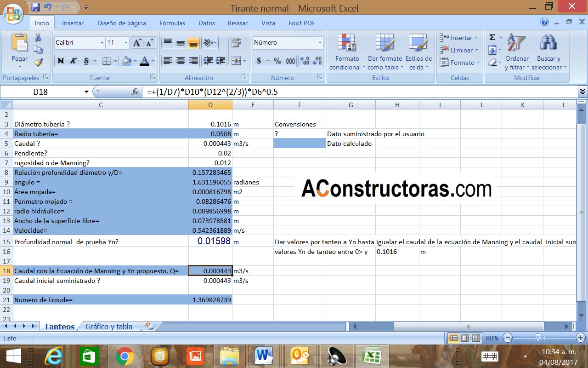Viewport: 588px width, 368px height.
Task: Toggle bottom vertical alignment
Action: click(193, 43)
